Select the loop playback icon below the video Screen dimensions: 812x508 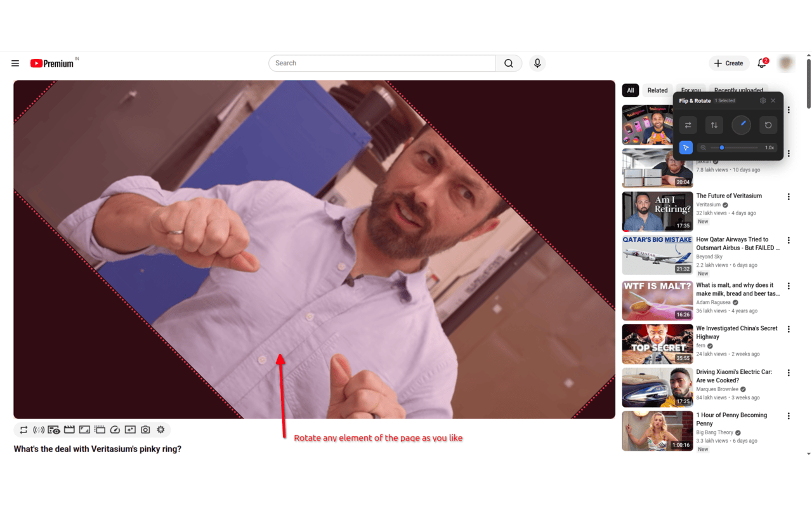coord(23,430)
